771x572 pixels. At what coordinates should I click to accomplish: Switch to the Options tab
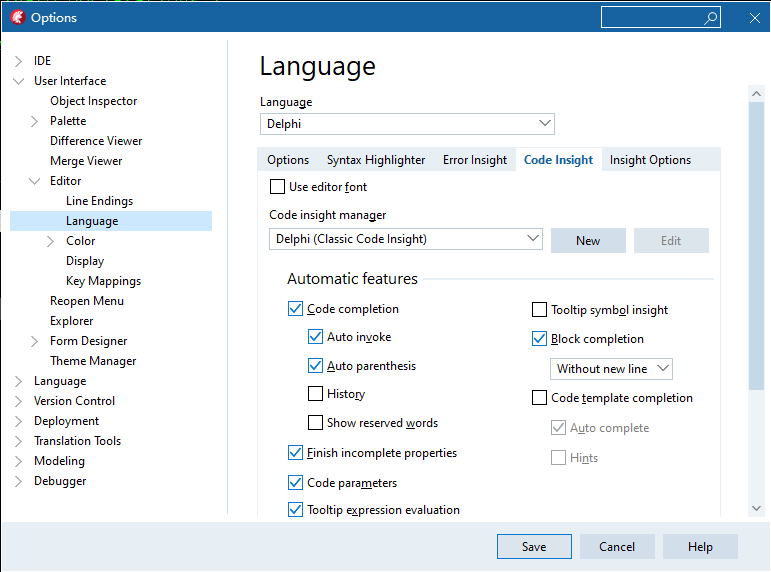click(x=288, y=160)
